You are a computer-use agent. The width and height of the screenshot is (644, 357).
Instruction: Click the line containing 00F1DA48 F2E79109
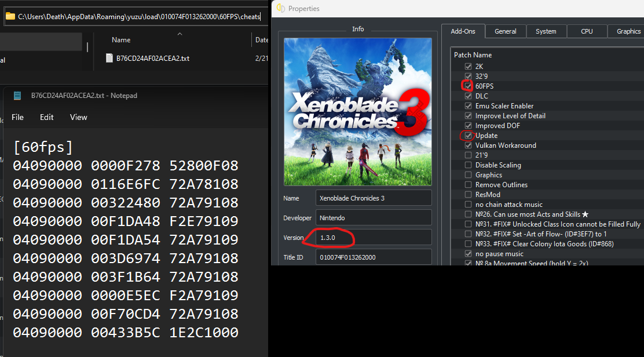(x=126, y=221)
